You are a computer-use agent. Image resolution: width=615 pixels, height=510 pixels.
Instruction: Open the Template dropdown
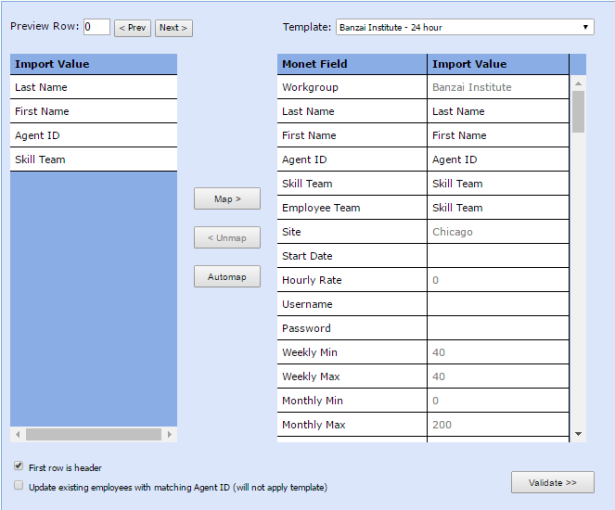464,27
